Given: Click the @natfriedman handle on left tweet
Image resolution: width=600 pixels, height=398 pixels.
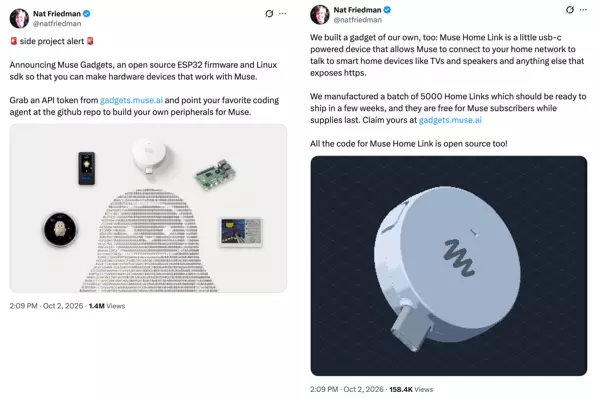Looking at the screenshot, I should (x=57, y=24).
